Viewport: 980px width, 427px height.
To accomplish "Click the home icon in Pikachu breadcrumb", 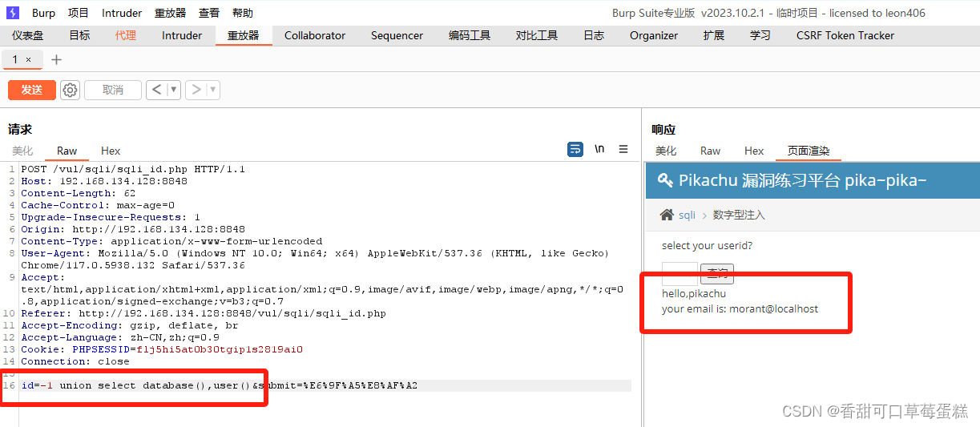I will pyautogui.click(x=667, y=215).
